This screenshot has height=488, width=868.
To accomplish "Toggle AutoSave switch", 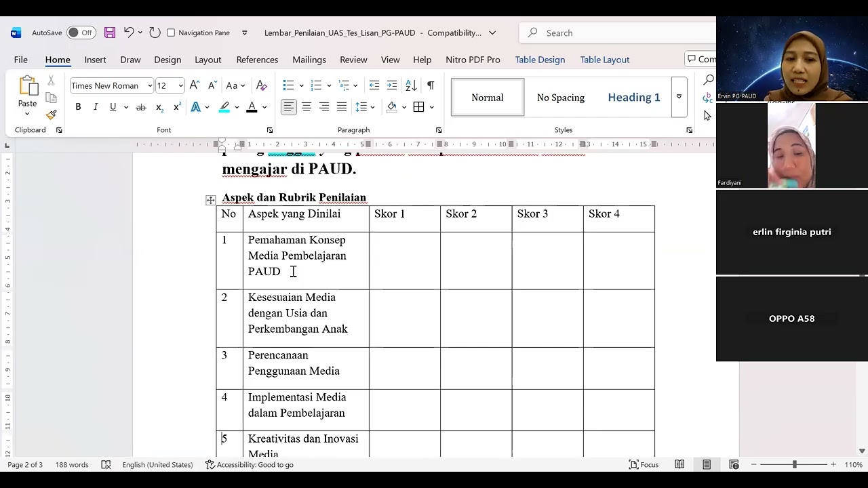I will pos(81,33).
